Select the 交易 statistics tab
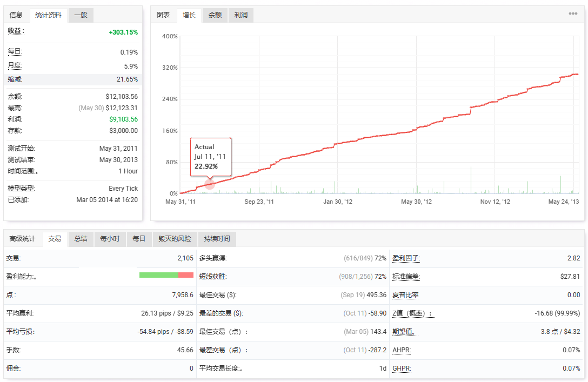Viewport: 588px width, 382px height. coord(55,239)
